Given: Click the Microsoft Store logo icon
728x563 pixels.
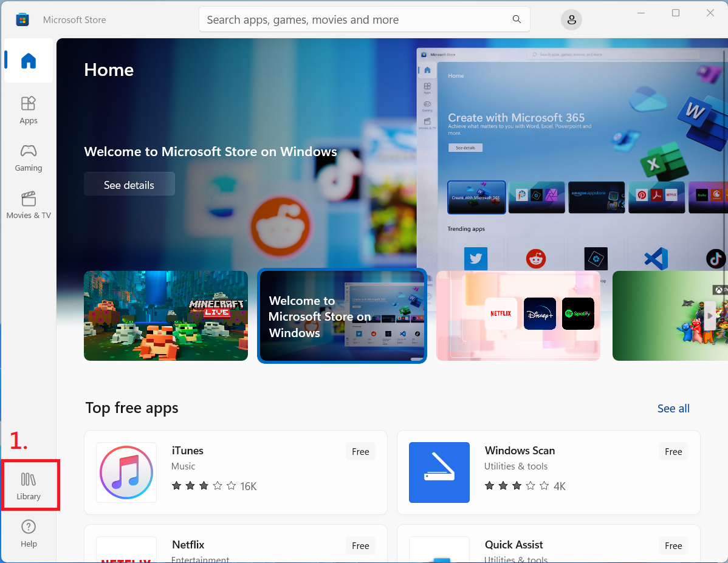Looking at the screenshot, I should (22, 20).
